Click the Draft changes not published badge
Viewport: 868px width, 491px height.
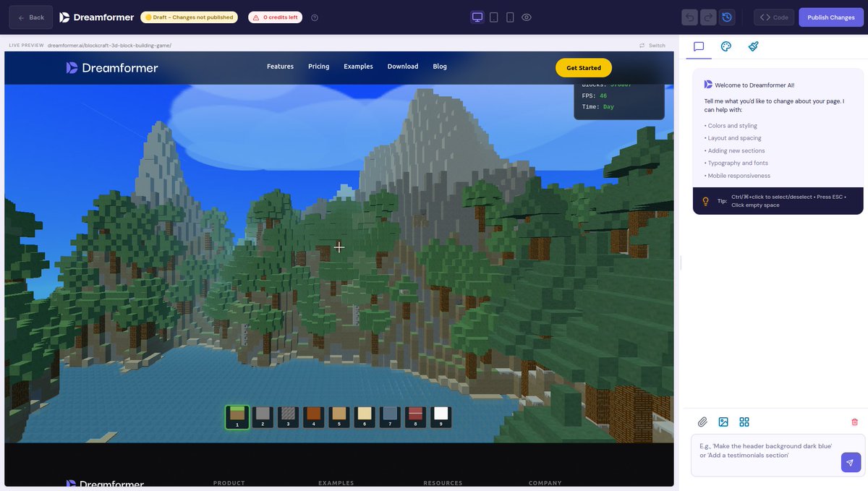pyautogui.click(x=190, y=17)
